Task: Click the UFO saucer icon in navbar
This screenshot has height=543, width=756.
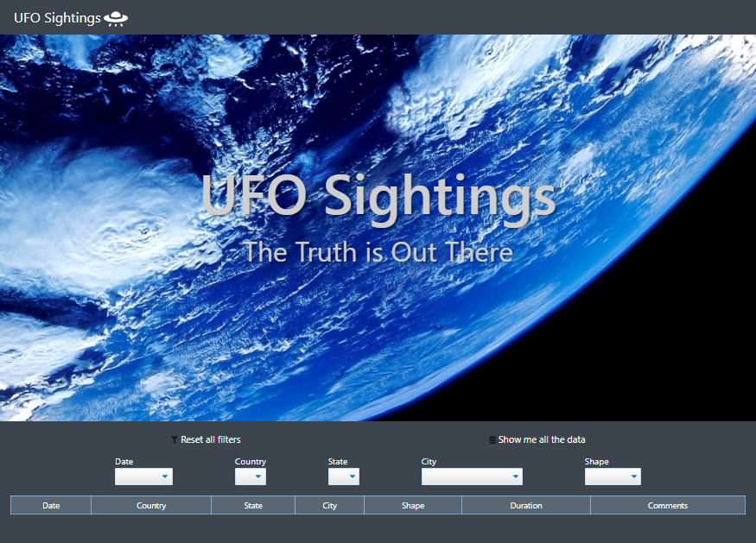Action: tap(116, 18)
